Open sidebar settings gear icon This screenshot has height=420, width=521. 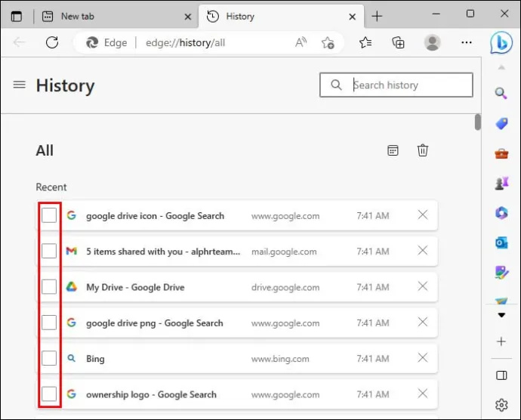coord(501,405)
